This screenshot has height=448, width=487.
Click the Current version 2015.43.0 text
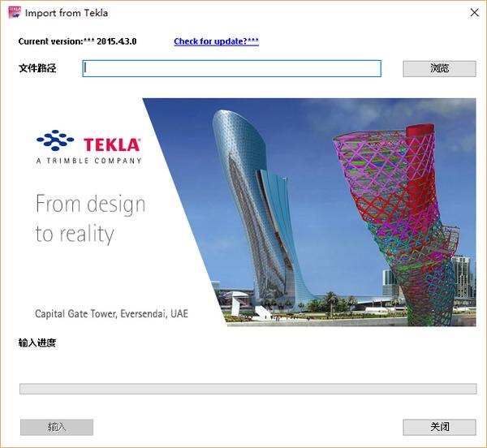(77, 41)
